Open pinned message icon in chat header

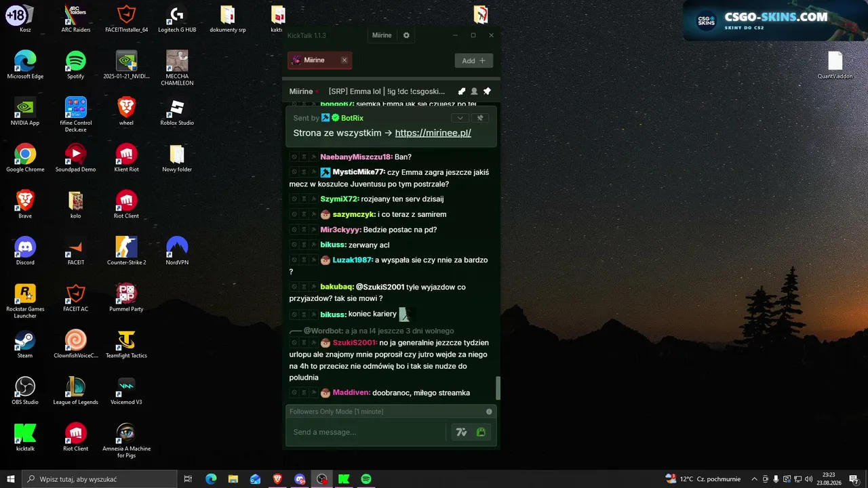pos(486,91)
